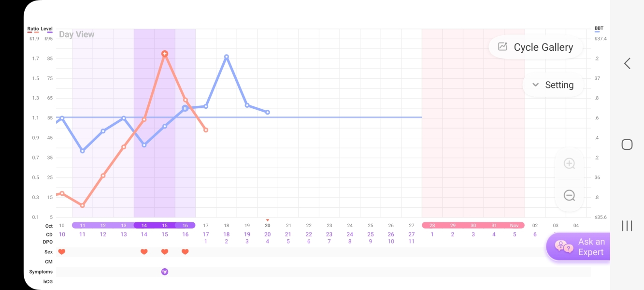
Task: Tap the BBT axis label
Action: point(599,29)
